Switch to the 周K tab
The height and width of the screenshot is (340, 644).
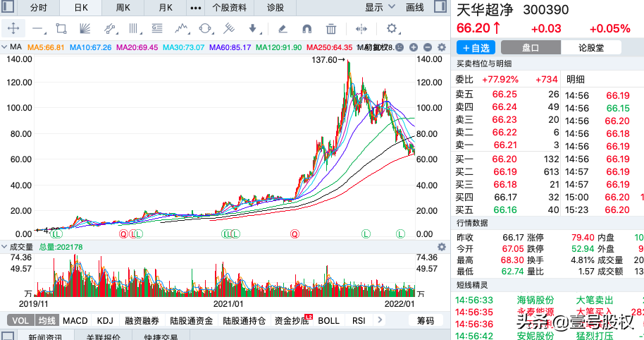point(123,7)
